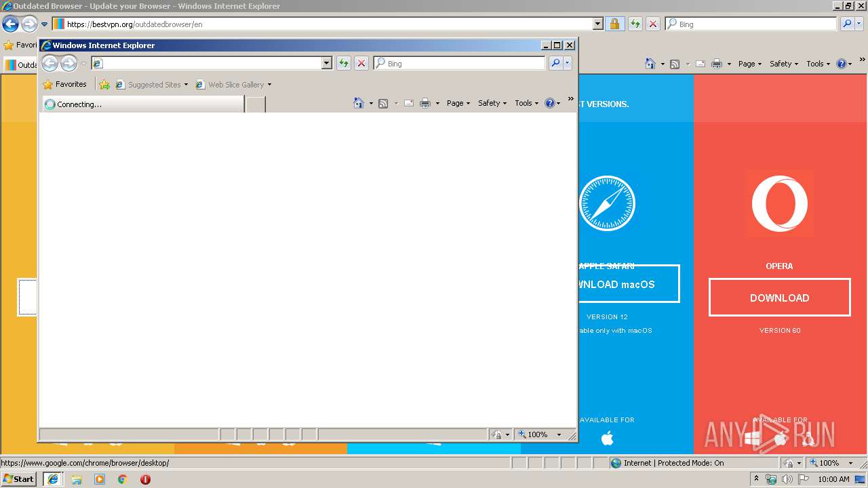Open Windows Media Player taskbar icon

point(100,479)
